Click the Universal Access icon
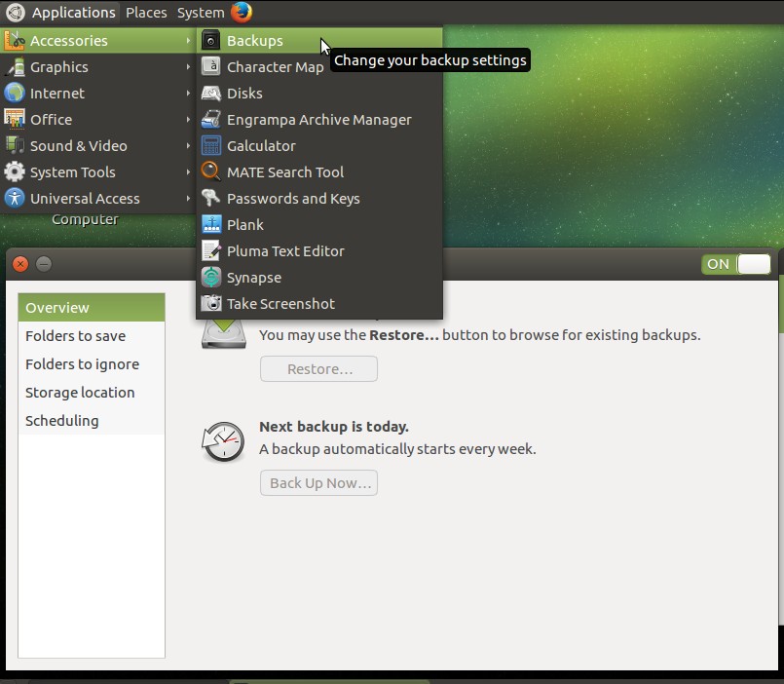784x684 pixels. (15, 198)
